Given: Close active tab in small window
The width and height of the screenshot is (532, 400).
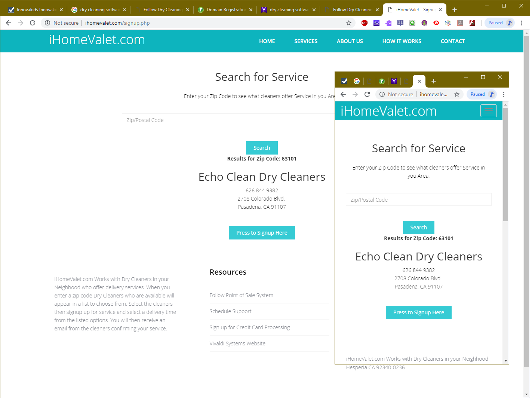Looking at the screenshot, I should tap(419, 81).
